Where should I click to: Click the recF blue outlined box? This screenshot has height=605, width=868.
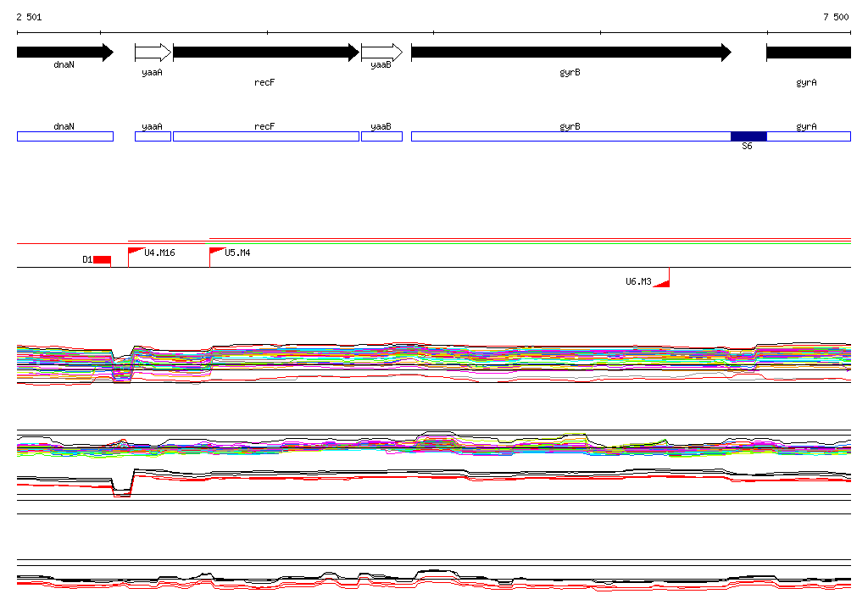(266, 136)
